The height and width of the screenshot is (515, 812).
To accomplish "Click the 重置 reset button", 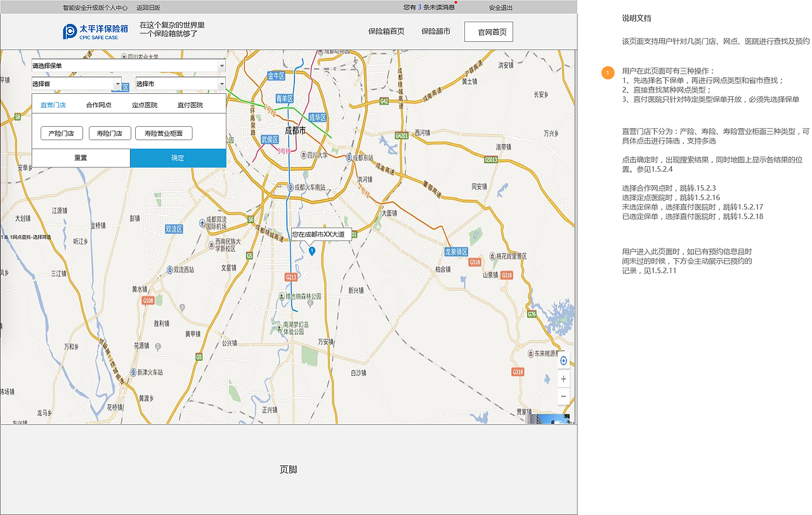I will pyautogui.click(x=81, y=158).
